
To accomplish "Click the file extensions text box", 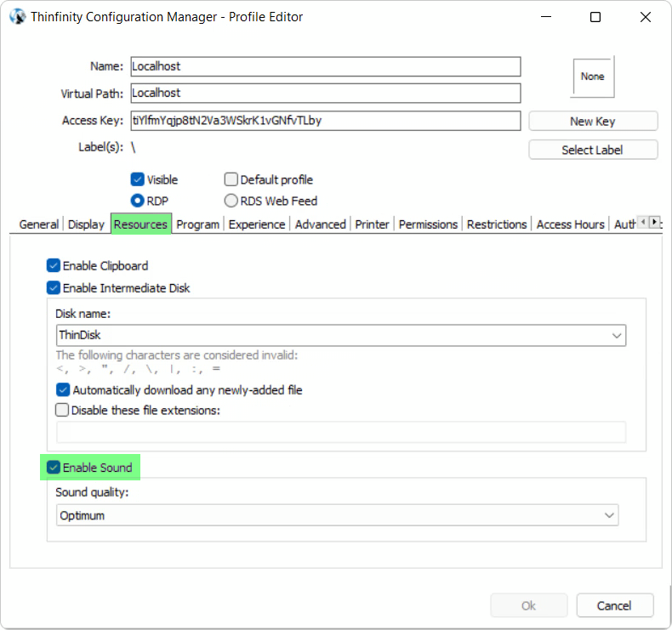I will coord(341,432).
